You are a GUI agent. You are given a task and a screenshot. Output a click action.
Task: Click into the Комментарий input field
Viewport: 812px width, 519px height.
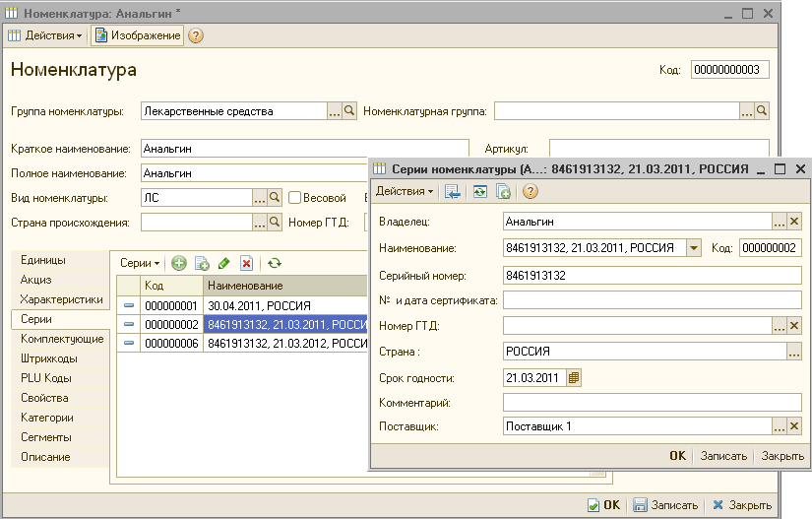(652, 402)
